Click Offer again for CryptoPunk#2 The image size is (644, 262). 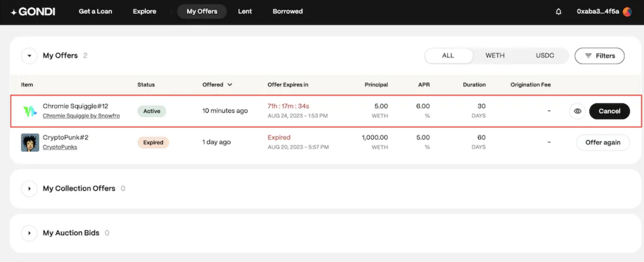coord(603,142)
